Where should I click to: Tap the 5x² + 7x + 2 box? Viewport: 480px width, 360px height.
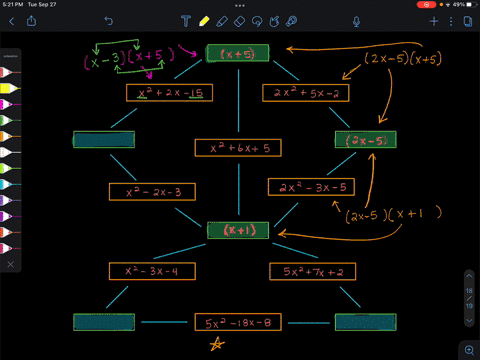click(313, 272)
